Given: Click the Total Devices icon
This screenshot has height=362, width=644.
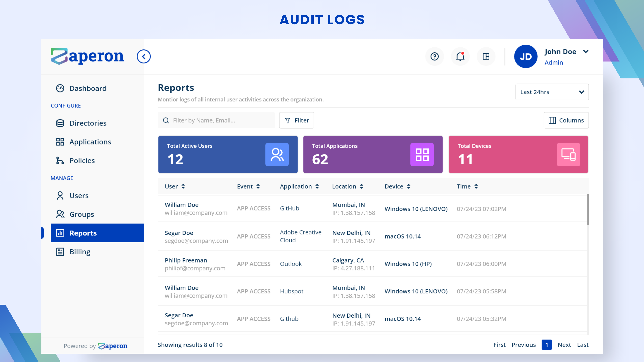Looking at the screenshot, I should pos(568,154).
